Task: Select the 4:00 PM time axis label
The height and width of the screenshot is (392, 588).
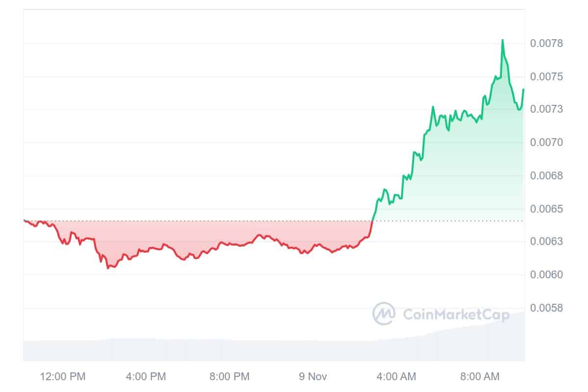Action: pyautogui.click(x=146, y=377)
